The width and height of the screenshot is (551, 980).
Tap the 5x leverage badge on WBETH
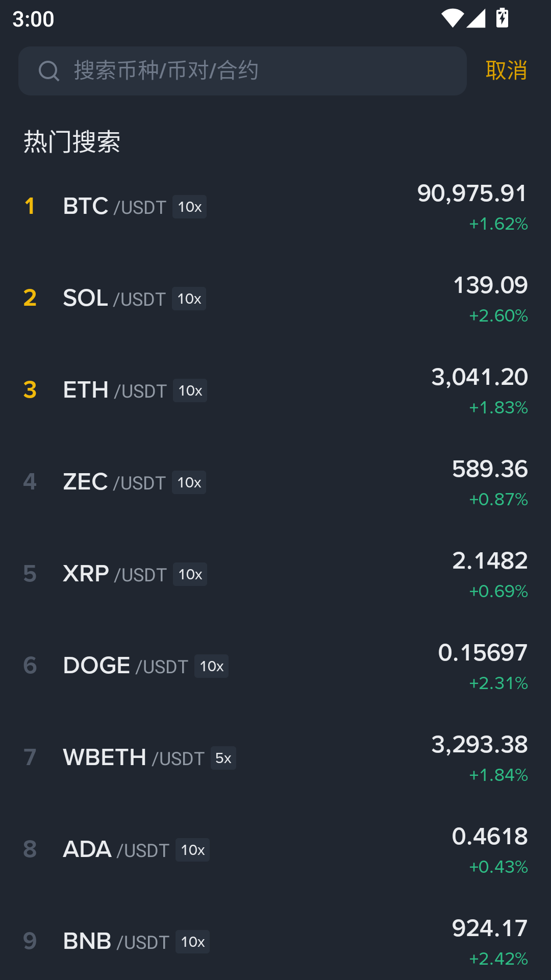223,758
